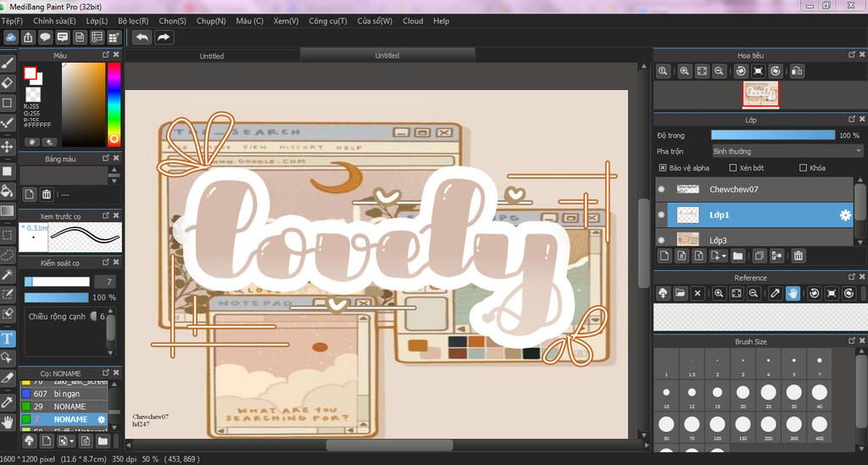Adjust the Độ trong opacity slider
Screen dimensions: 868x465
(x=773, y=135)
